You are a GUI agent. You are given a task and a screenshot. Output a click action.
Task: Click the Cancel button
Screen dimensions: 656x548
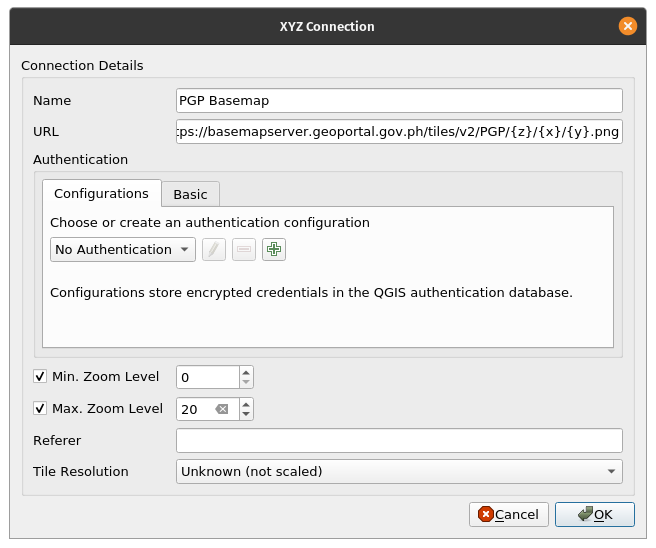click(x=508, y=515)
